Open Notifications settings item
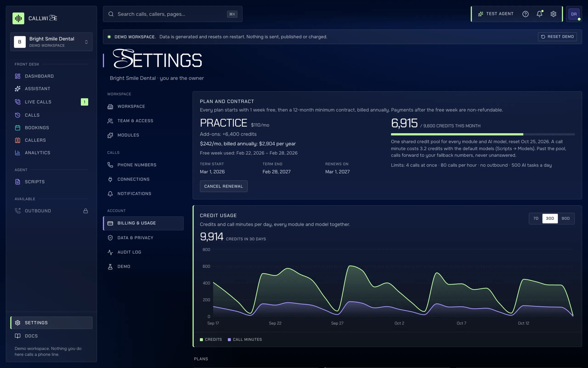The width and height of the screenshot is (588, 368). [x=143, y=194]
